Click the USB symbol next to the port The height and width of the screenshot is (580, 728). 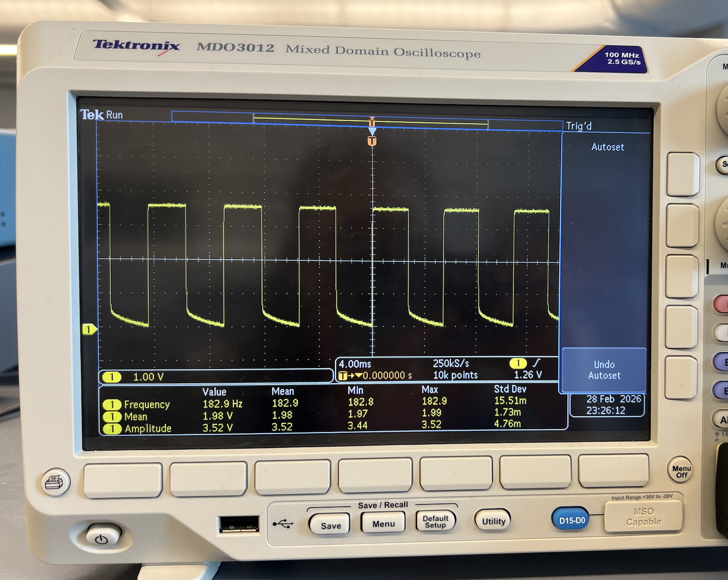pyautogui.click(x=283, y=524)
